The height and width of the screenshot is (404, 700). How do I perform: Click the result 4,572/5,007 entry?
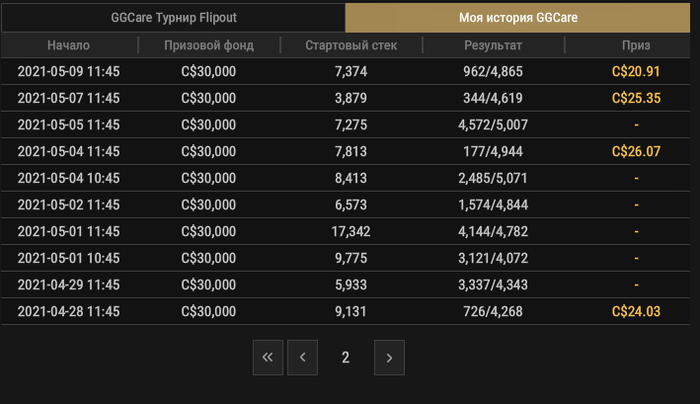493,125
